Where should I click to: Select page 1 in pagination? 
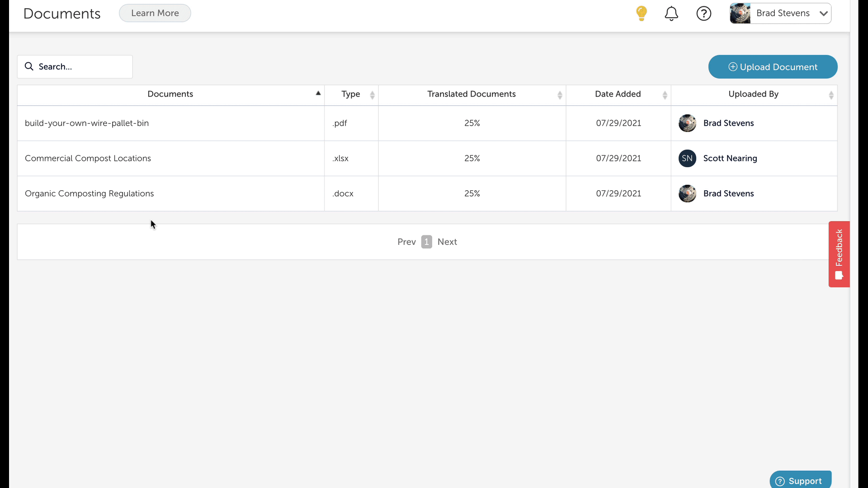tap(426, 242)
